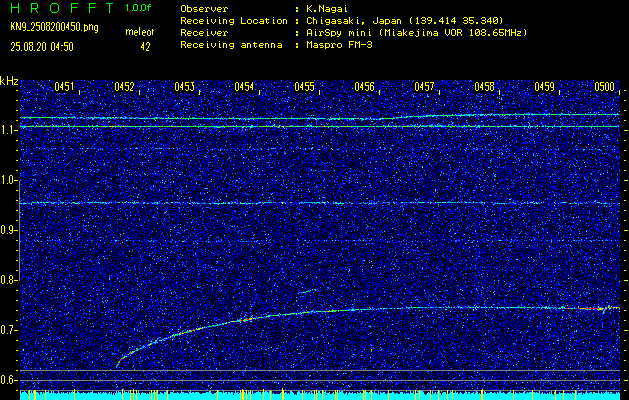Image resolution: width=629 pixels, height=400 pixels.
Task: Click the 0.8 frequency axis label
Action: [x=9, y=280]
